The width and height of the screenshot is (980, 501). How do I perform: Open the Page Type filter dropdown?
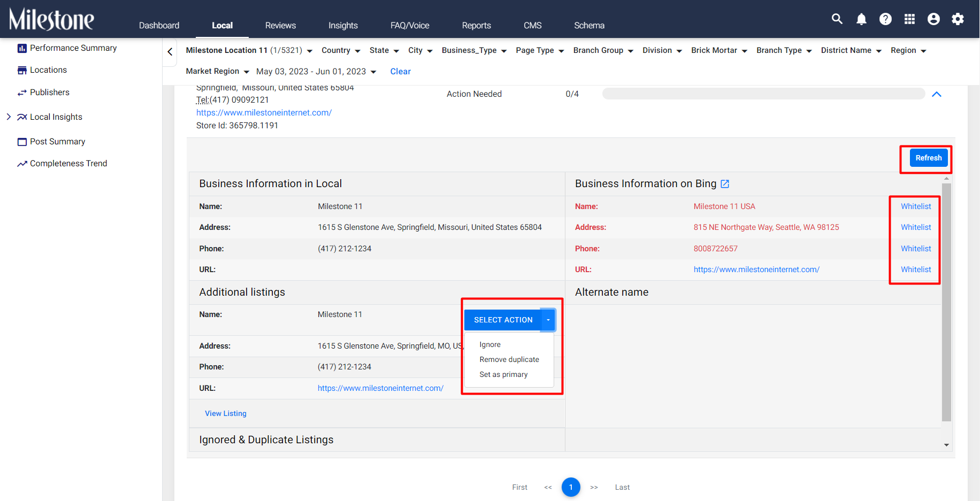tap(540, 50)
